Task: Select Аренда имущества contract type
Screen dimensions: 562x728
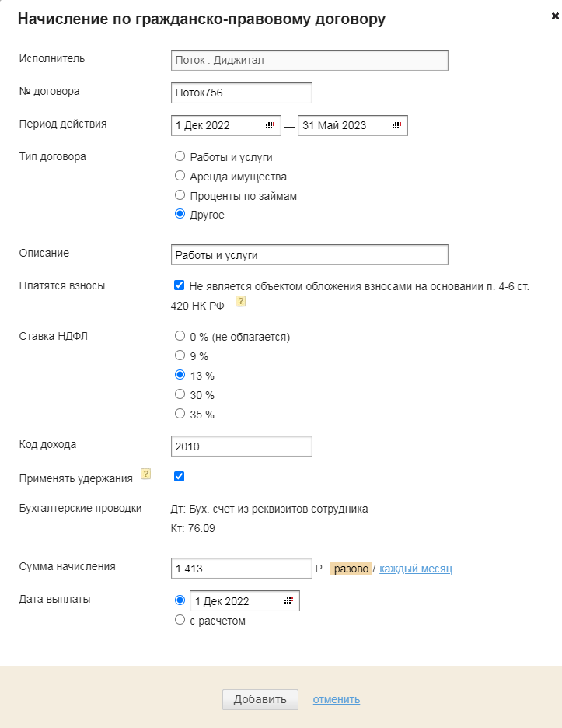Action: tap(180, 176)
